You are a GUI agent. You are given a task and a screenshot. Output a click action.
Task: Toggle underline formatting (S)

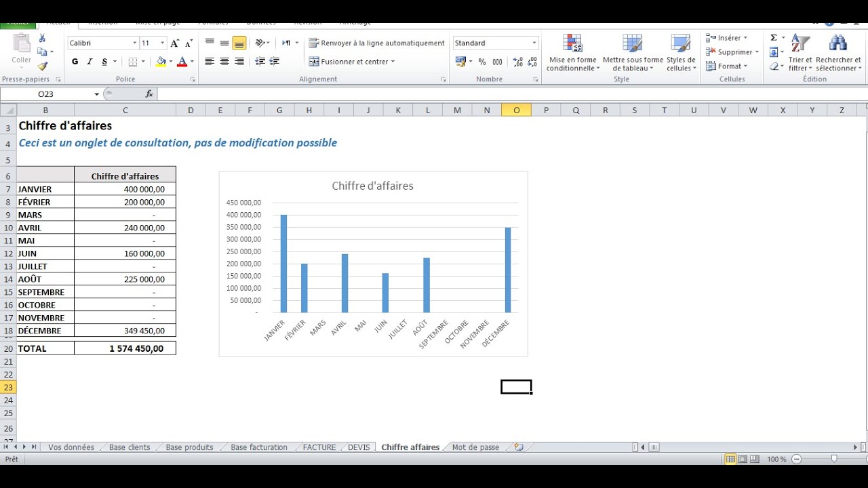(104, 62)
